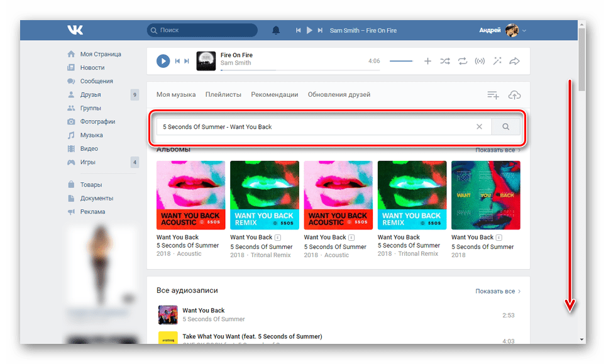Next track button beside Fire On Fire cover
606x364 pixels.
(x=187, y=61)
